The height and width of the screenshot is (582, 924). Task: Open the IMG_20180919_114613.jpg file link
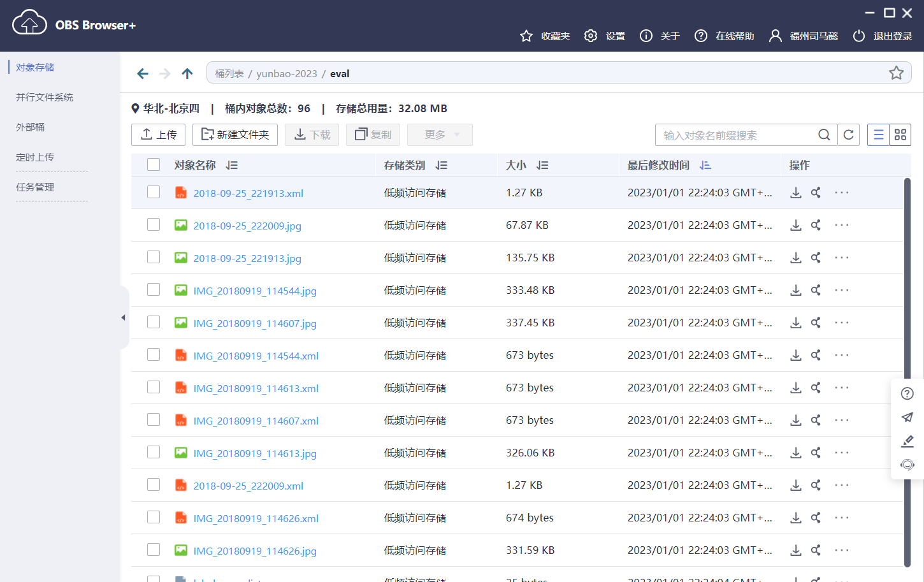pos(254,453)
